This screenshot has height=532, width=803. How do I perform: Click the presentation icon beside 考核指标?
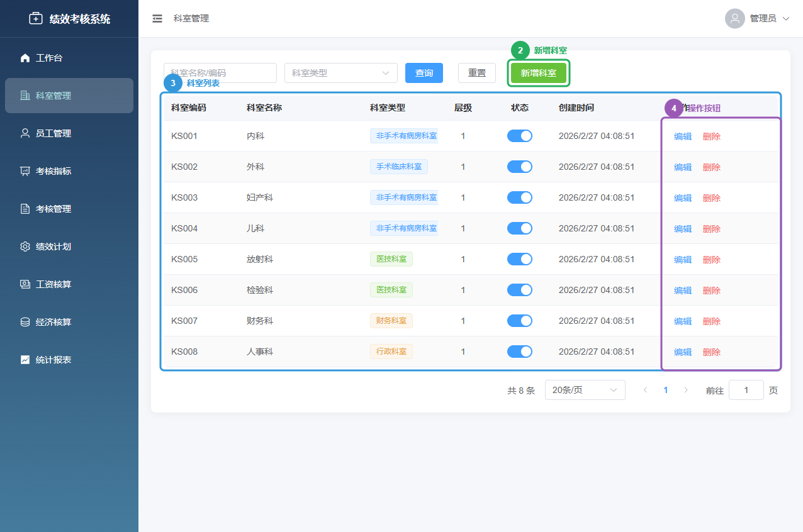pos(25,171)
